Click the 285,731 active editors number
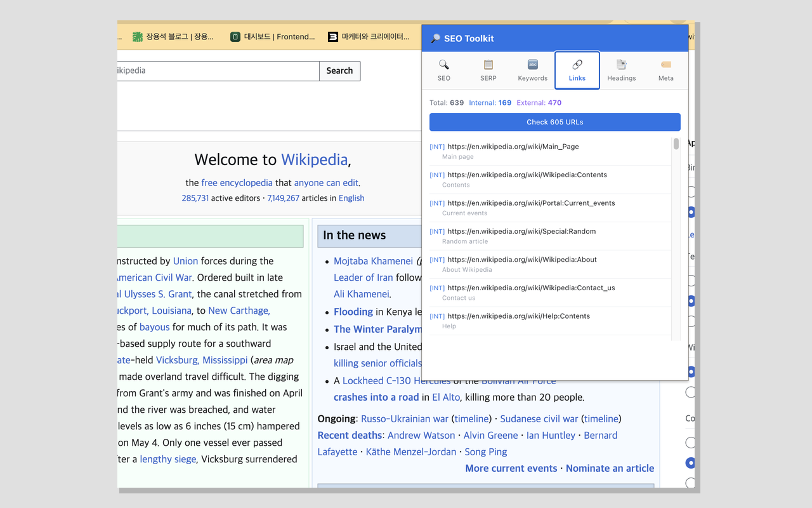 tap(195, 198)
